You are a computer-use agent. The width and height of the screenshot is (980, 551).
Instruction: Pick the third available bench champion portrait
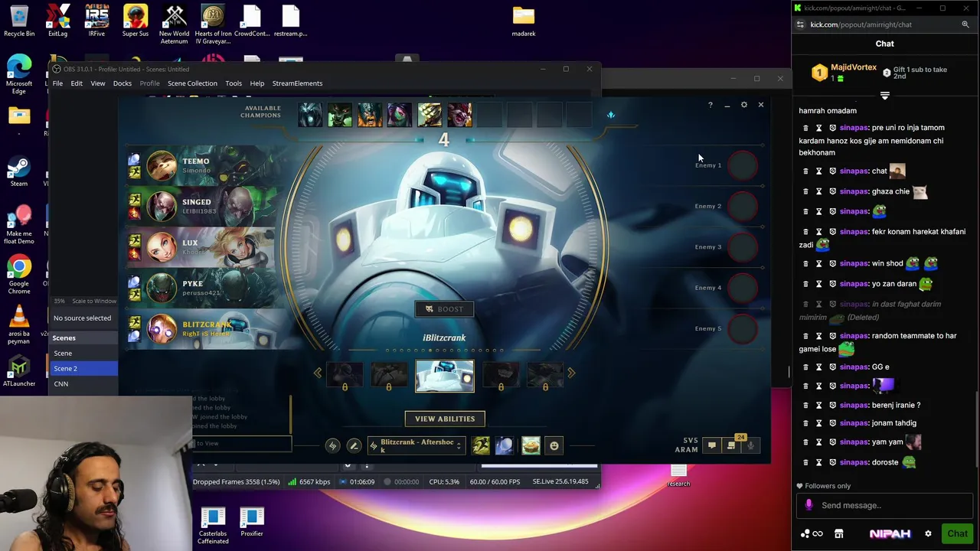point(370,115)
